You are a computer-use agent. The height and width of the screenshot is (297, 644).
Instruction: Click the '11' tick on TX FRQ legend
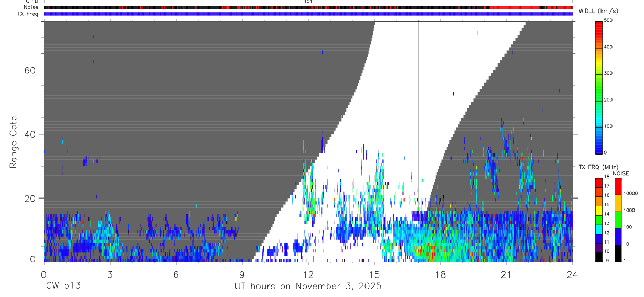click(x=607, y=243)
